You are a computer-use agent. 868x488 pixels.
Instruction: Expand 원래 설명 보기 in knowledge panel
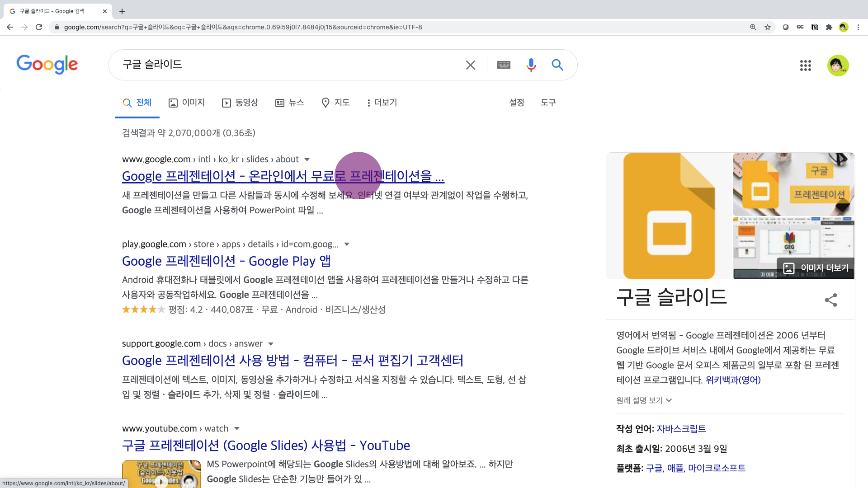(644, 400)
